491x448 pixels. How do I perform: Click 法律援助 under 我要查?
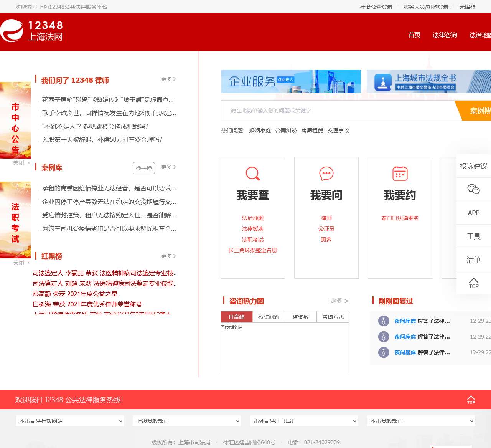(x=253, y=229)
